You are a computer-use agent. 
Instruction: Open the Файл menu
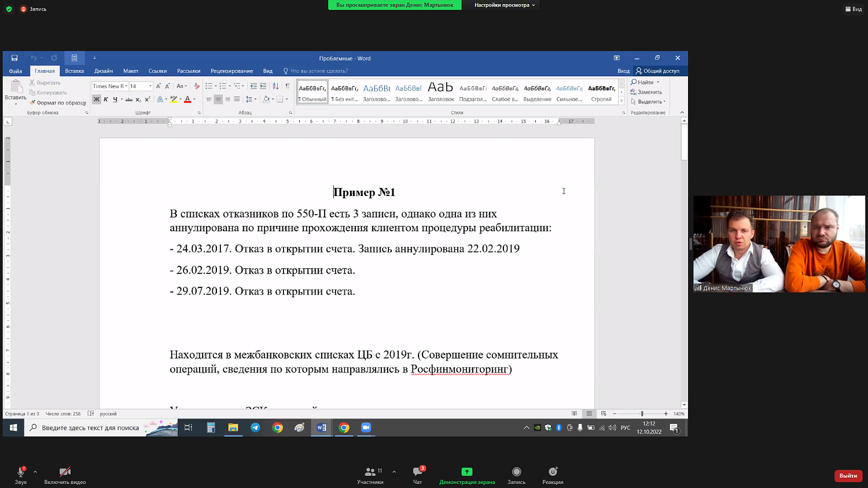click(x=16, y=71)
